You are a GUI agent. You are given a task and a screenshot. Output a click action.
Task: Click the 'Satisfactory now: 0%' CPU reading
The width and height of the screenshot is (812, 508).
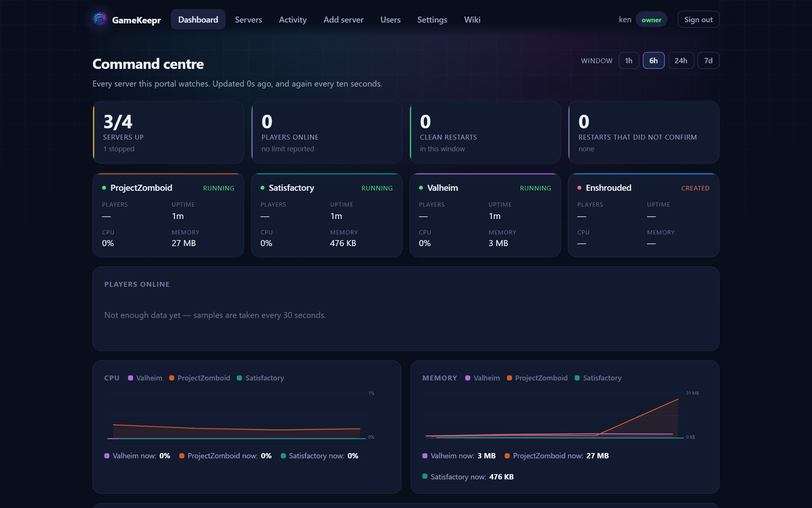pos(320,456)
